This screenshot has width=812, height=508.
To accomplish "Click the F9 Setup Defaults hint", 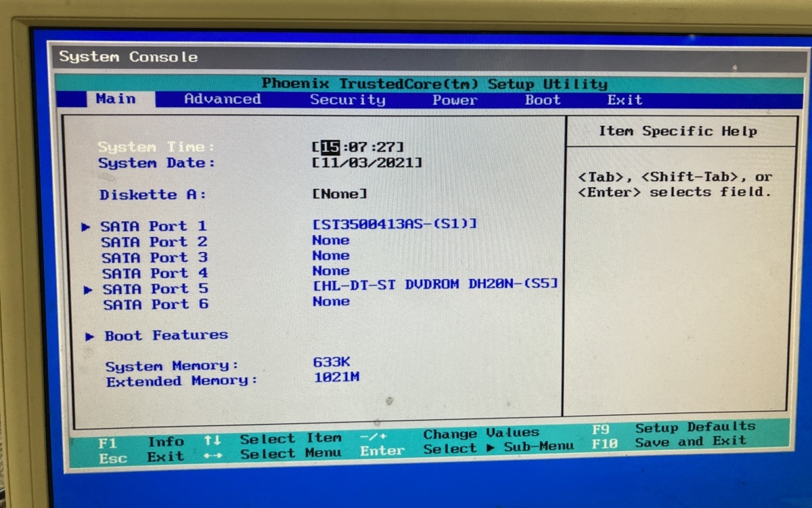I will 674,427.
